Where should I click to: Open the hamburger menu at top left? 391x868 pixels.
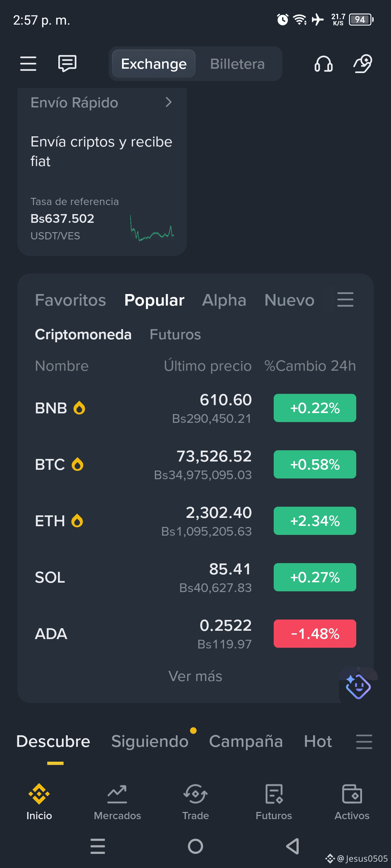click(28, 64)
